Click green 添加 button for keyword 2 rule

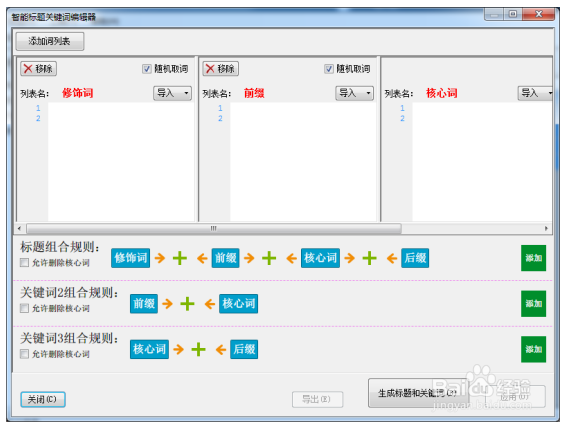(x=534, y=304)
